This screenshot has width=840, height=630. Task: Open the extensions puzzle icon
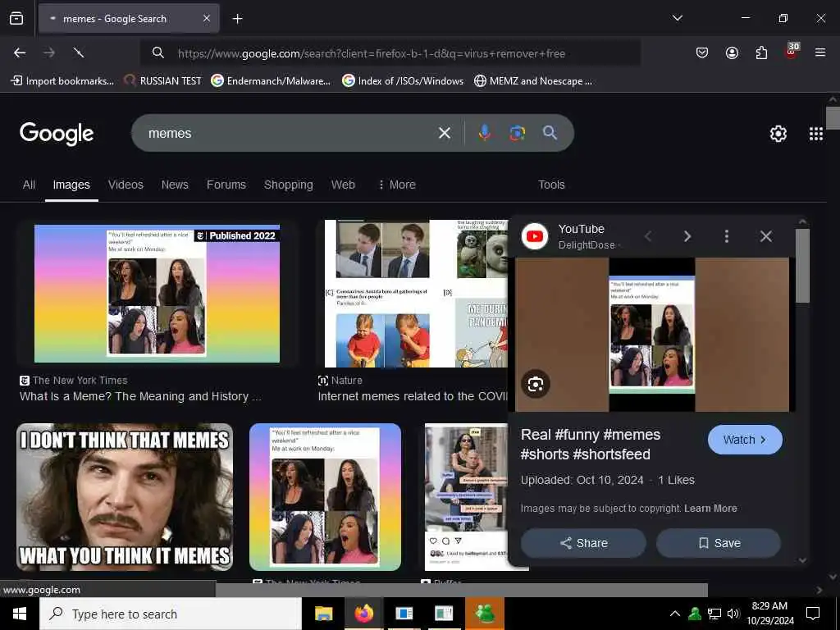pos(761,52)
